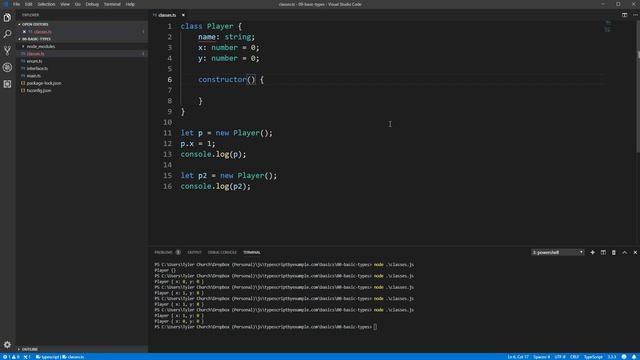The height and width of the screenshot is (360, 640).
Task: Open main.ts in the file tree
Action: click(x=34, y=76)
